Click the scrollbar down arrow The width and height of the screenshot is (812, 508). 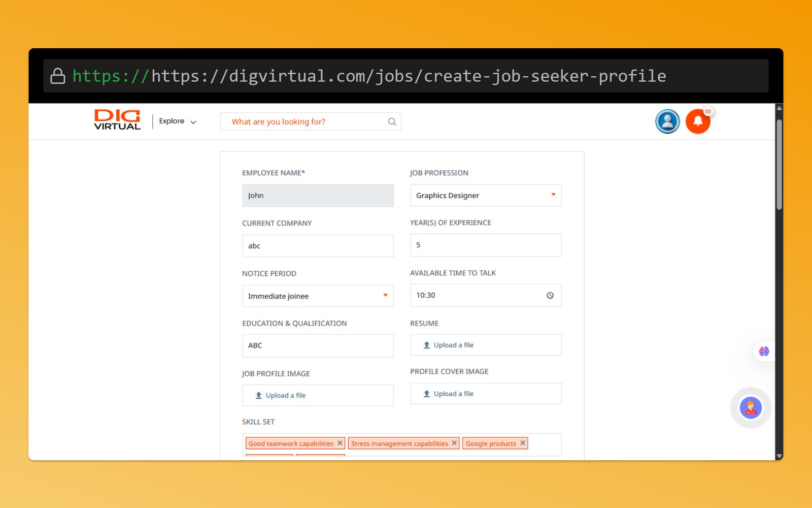(x=779, y=456)
